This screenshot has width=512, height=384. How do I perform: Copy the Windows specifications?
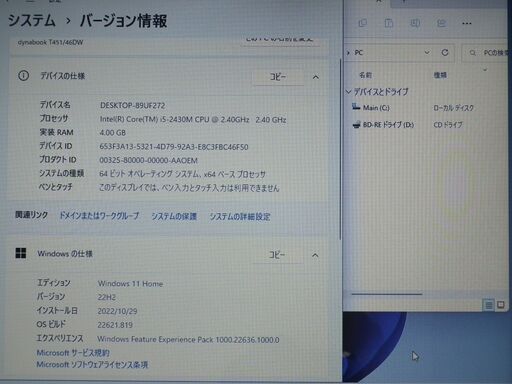[277, 255]
